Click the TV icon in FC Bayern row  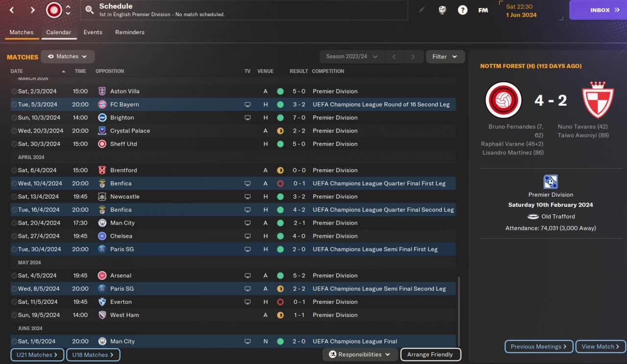(247, 105)
